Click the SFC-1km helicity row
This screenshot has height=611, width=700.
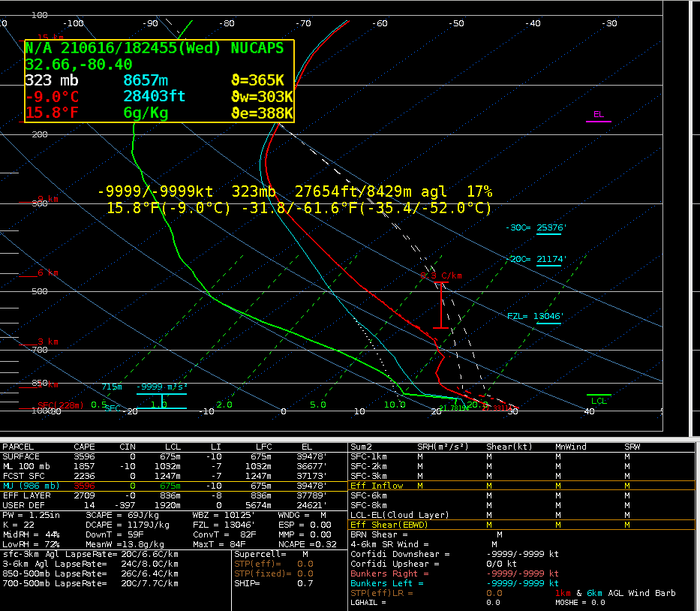(x=521, y=456)
